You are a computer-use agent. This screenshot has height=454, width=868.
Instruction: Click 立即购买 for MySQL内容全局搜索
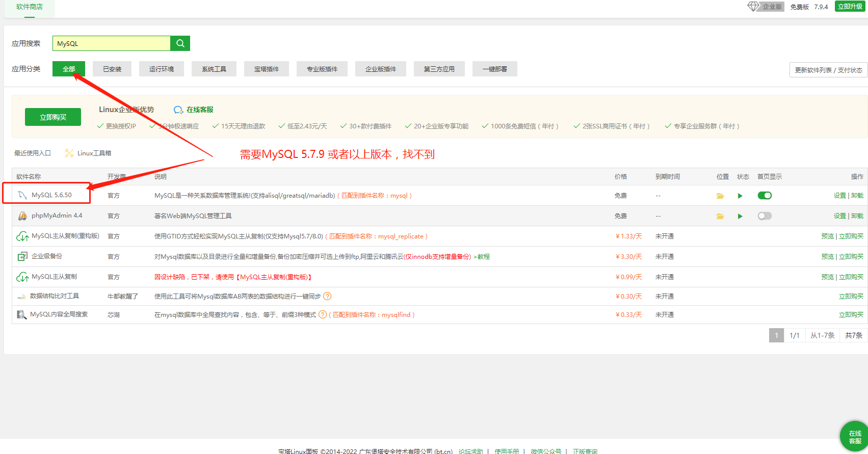pyautogui.click(x=851, y=315)
